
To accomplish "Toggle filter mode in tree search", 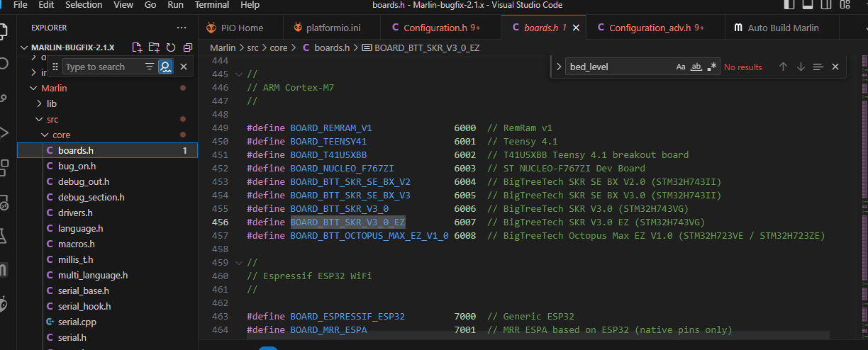I will [150, 67].
